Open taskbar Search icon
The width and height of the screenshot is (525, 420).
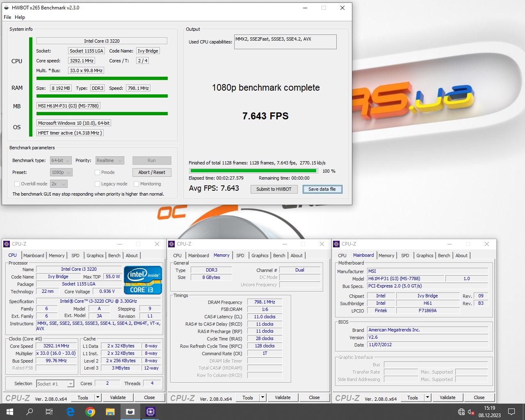point(30,412)
